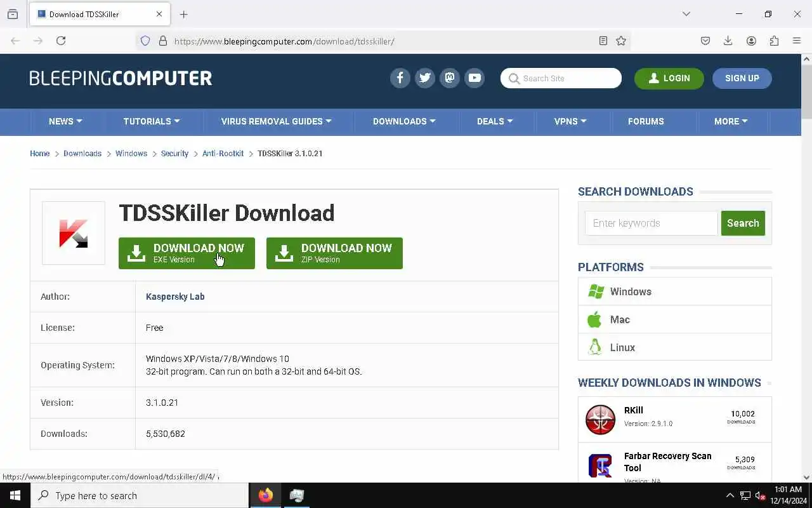Viewport: 812px width, 508px height.
Task: Open the YouTube channel icon
Action: [475, 78]
